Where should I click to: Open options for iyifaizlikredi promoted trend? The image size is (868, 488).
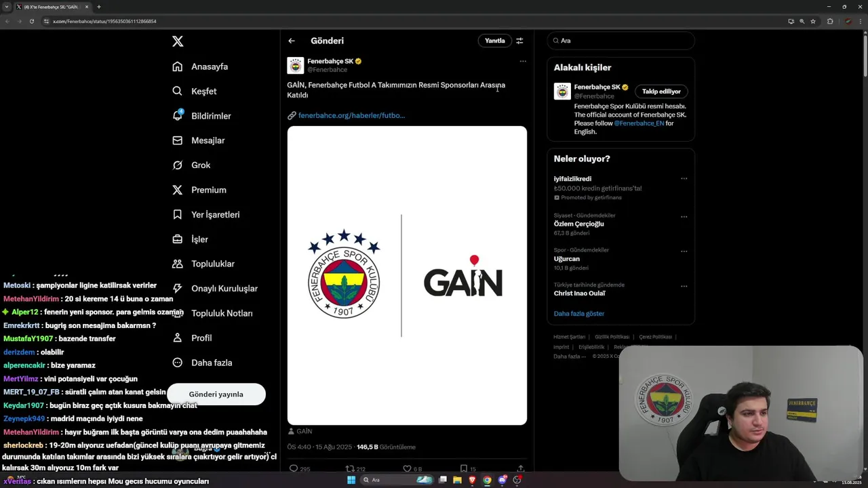tap(684, 179)
